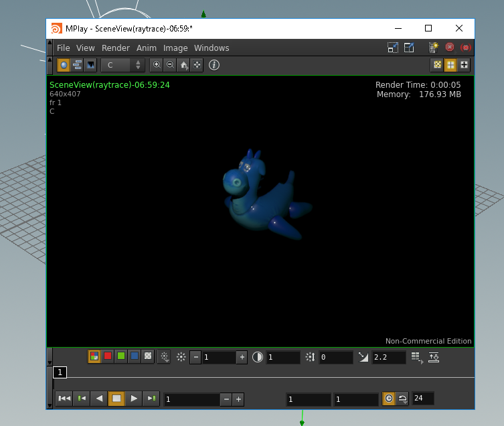Open the Image menu

(175, 48)
